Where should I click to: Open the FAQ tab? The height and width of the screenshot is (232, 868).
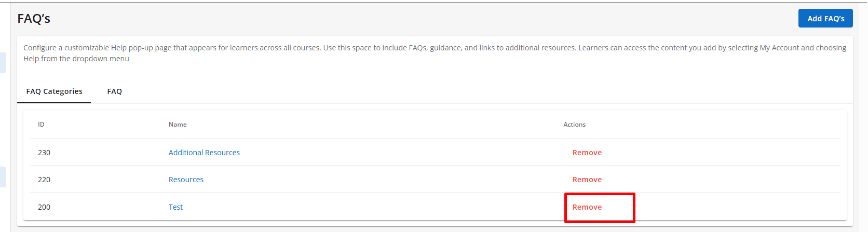point(114,91)
